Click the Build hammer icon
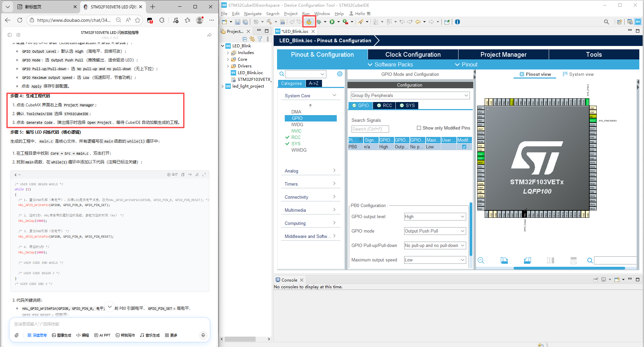 click(x=269, y=22)
